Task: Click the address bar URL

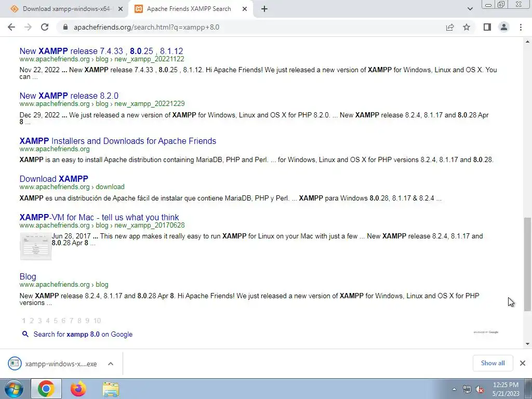Action: (146, 27)
